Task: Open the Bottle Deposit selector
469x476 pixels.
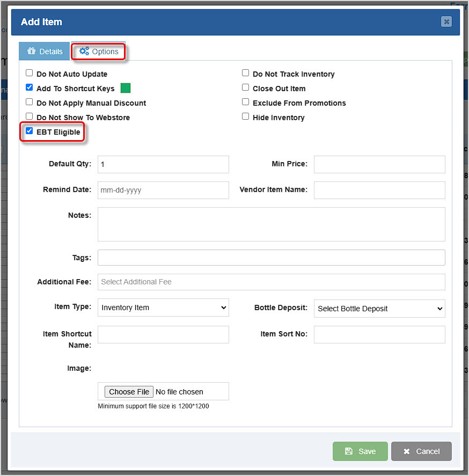Action: [x=379, y=309]
